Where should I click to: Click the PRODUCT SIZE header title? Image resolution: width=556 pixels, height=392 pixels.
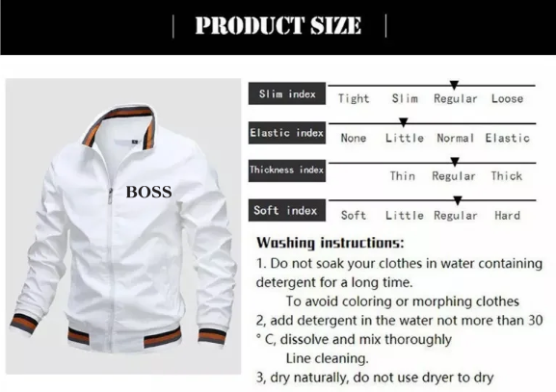point(278,26)
